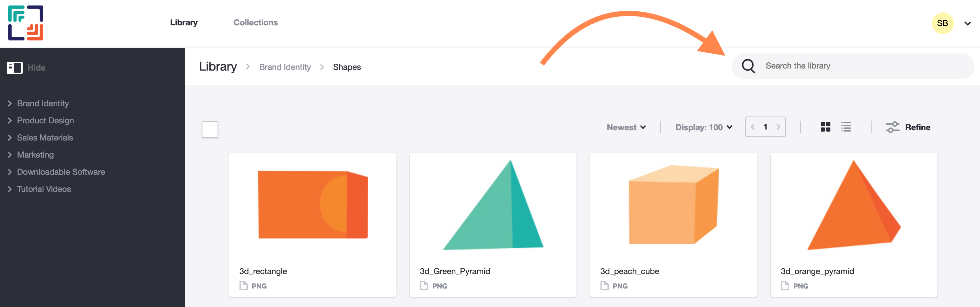
Task: Select Sales Materials in the sidebar tree
Action: (x=45, y=137)
